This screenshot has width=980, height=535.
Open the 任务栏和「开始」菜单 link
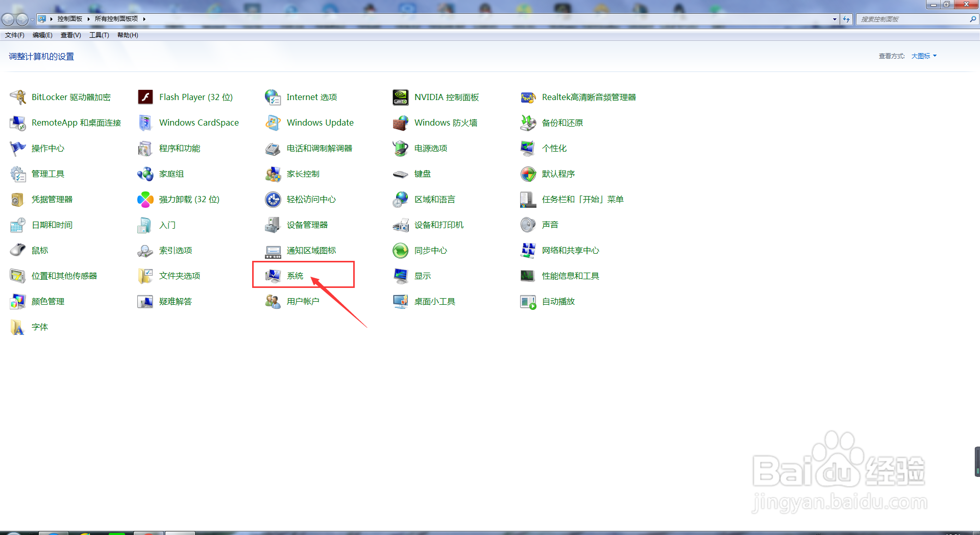583,199
